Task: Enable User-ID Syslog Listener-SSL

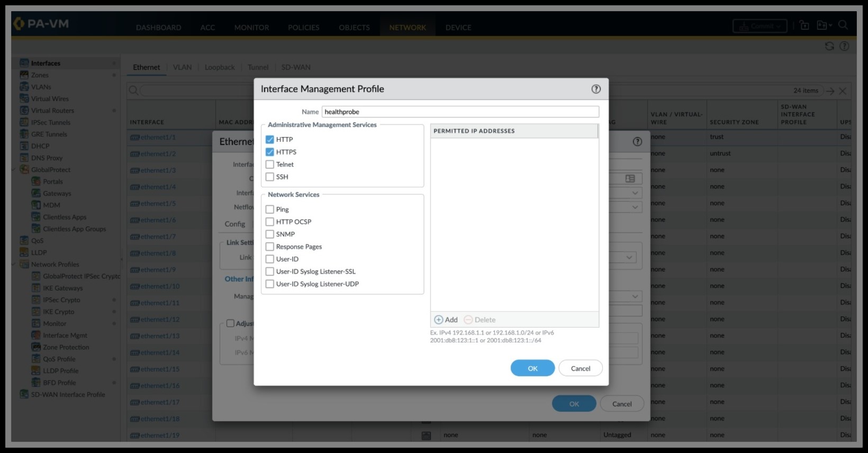Action: [270, 271]
